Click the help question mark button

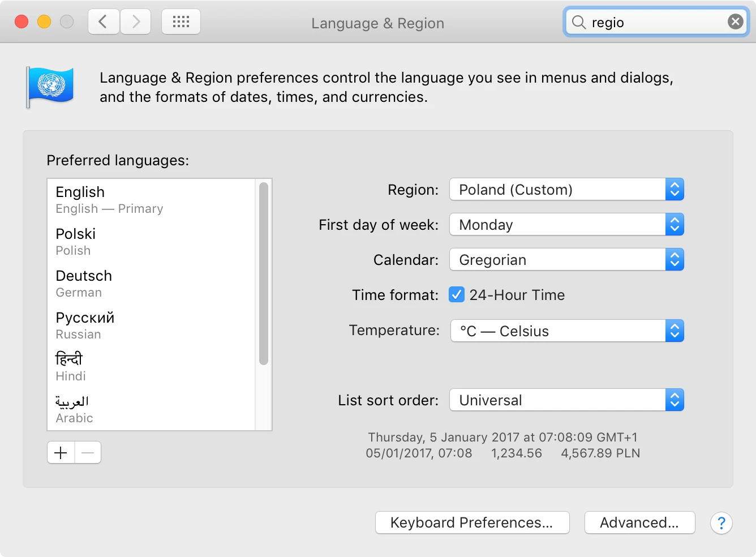coord(721,523)
